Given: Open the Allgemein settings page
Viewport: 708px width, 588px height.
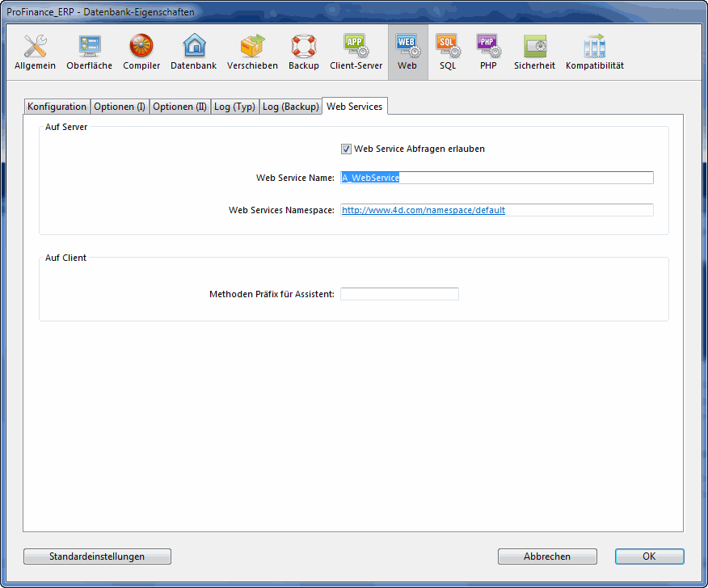Looking at the screenshot, I should [35, 52].
